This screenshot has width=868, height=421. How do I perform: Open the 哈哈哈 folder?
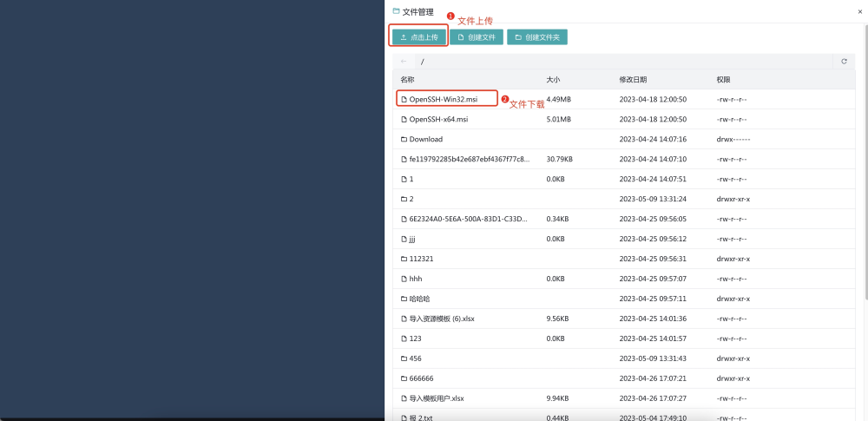click(x=419, y=299)
